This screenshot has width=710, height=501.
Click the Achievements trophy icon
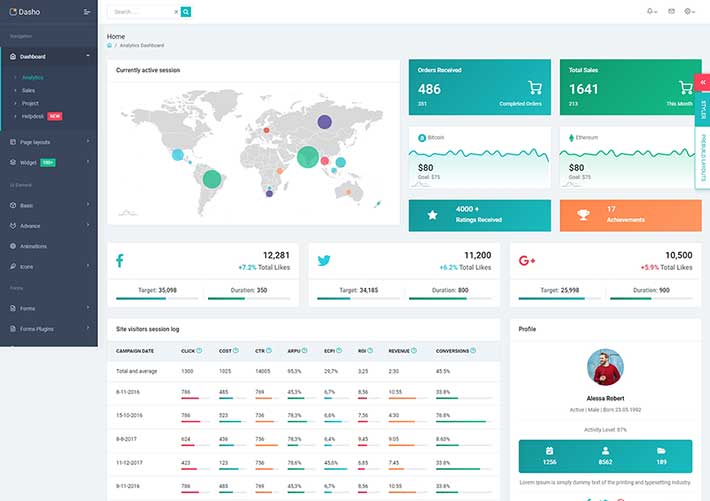click(581, 214)
